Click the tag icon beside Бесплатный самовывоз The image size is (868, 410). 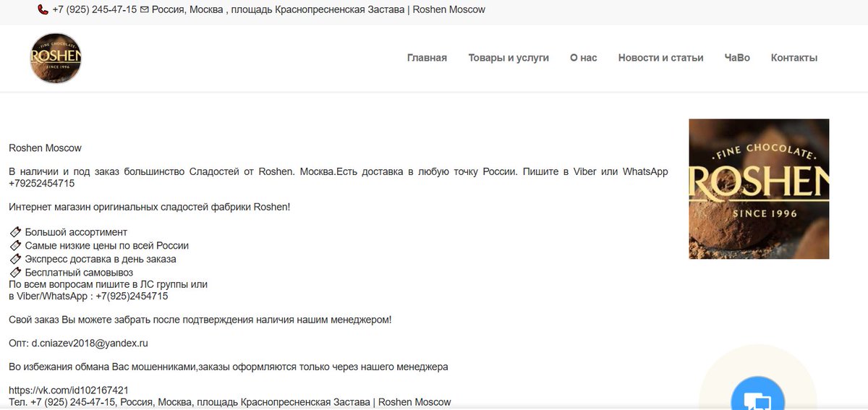(15, 273)
